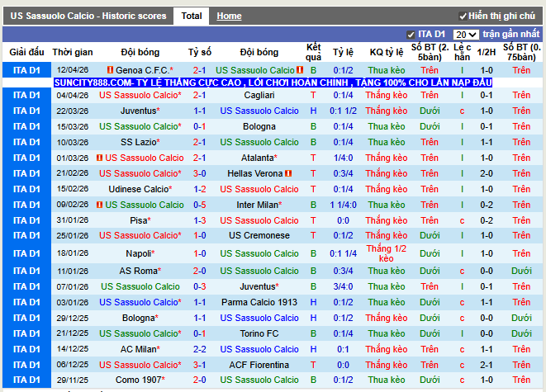546x392 pixels.
Task: Open the AC Milan team link
Action: coord(140,349)
